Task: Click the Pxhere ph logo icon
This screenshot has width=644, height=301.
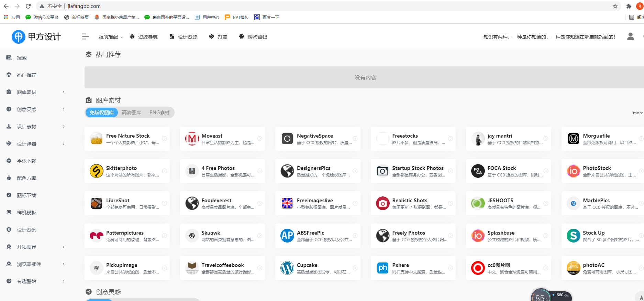Action: click(x=383, y=268)
